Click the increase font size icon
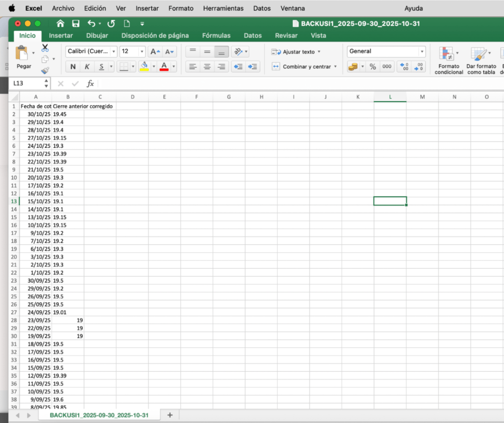Screen dimensions: 504x423 (x=155, y=52)
